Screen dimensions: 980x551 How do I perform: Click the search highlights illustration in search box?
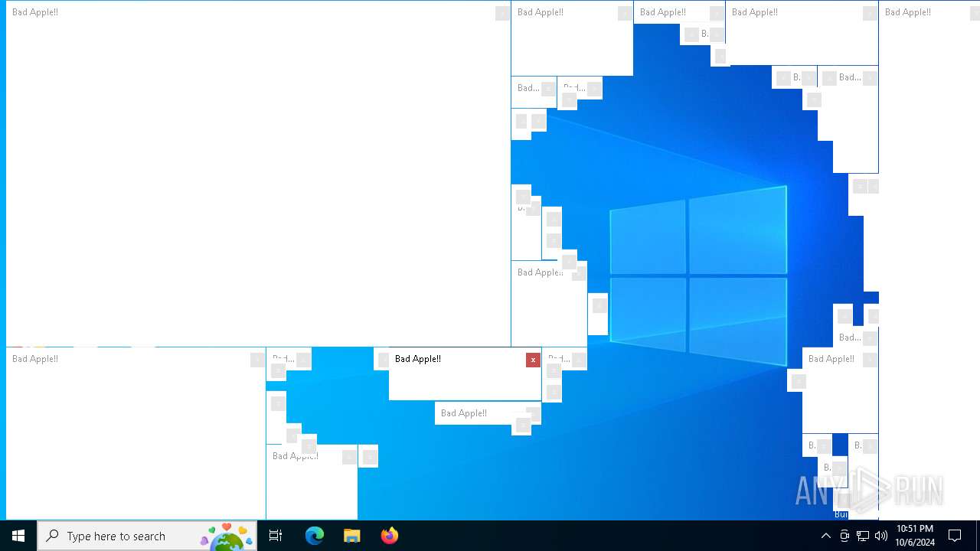coord(227,536)
